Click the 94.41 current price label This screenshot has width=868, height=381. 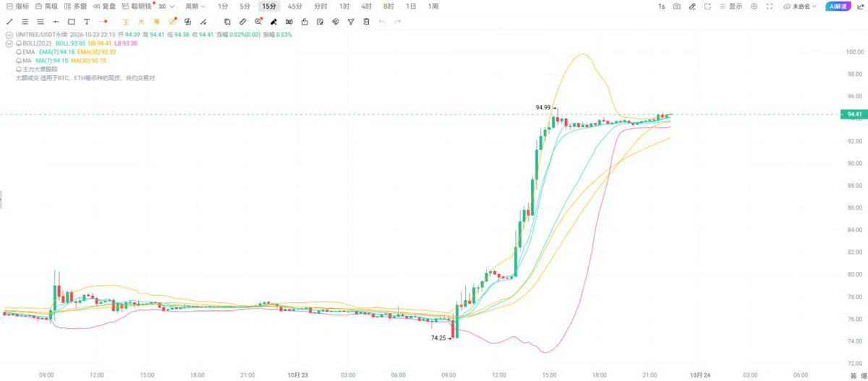853,114
